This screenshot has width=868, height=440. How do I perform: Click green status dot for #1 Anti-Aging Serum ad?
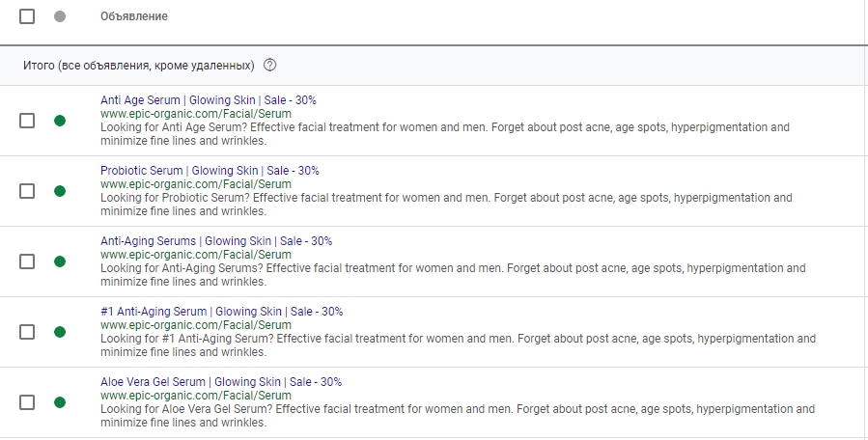tap(60, 332)
